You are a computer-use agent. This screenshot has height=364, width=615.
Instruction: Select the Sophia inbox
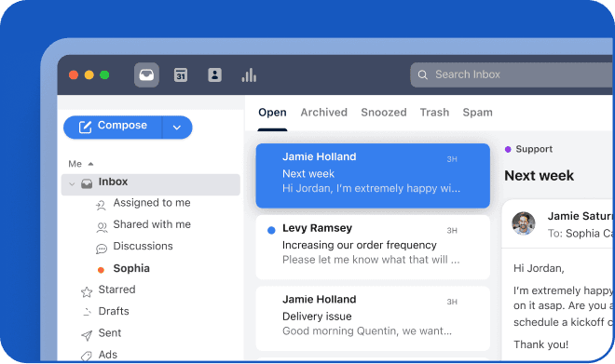[131, 268]
